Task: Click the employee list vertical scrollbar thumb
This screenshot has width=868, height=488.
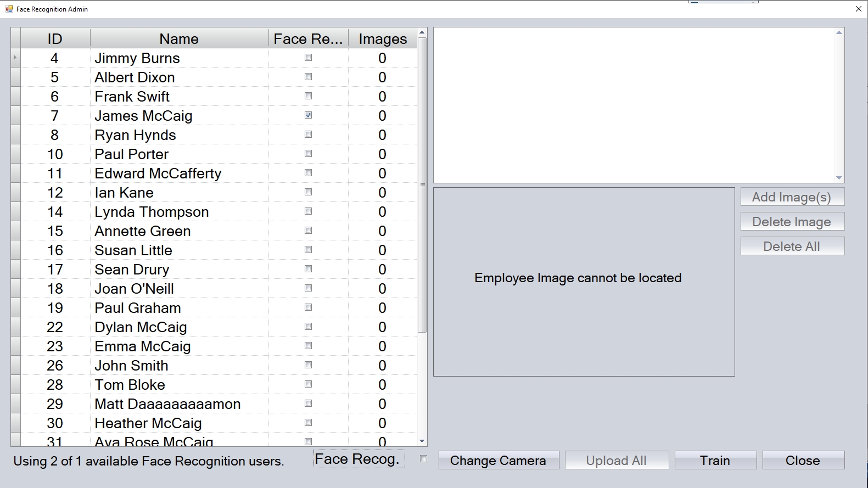Action: pyautogui.click(x=422, y=185)
